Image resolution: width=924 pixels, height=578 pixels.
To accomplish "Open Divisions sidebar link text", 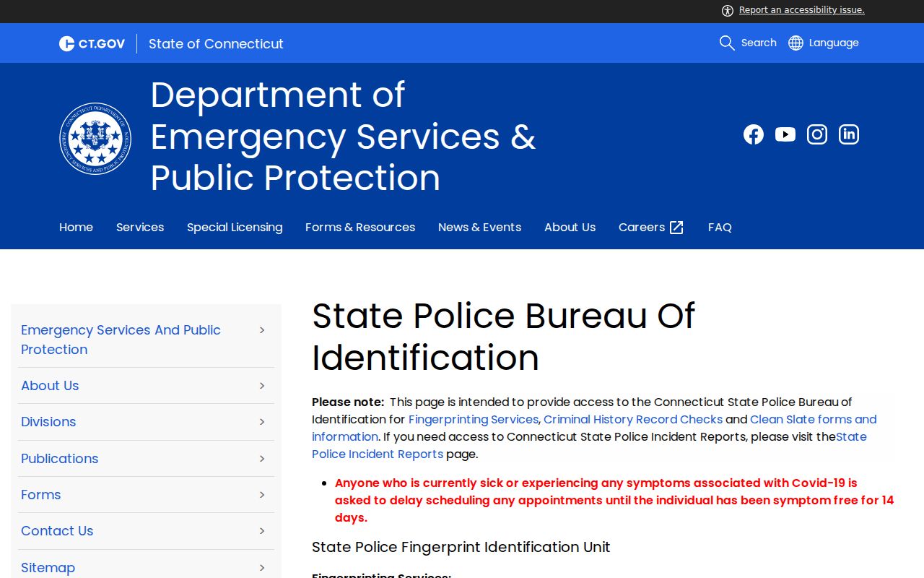I will point(48,422).
